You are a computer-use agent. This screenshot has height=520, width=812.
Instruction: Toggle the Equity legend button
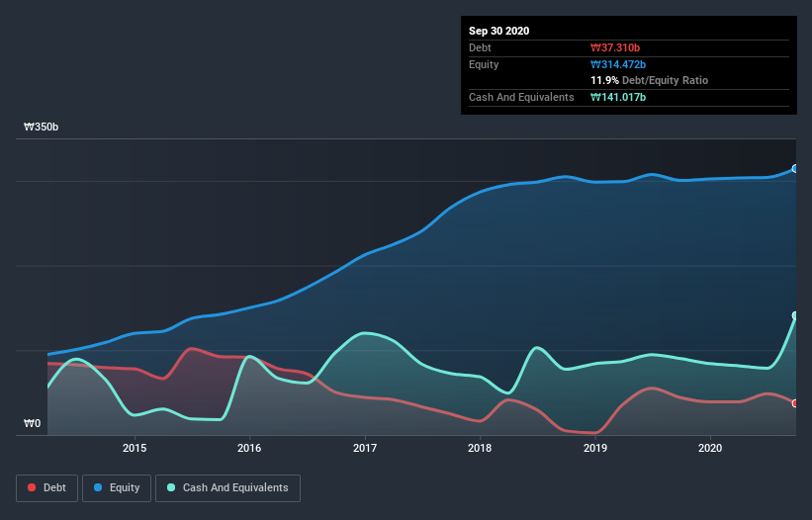point(117,488)
